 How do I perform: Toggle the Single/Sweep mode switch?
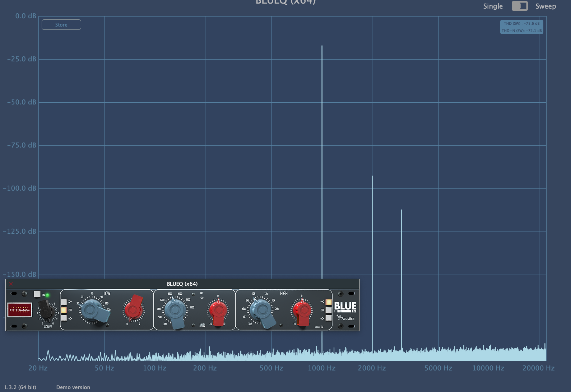[520, 6]
